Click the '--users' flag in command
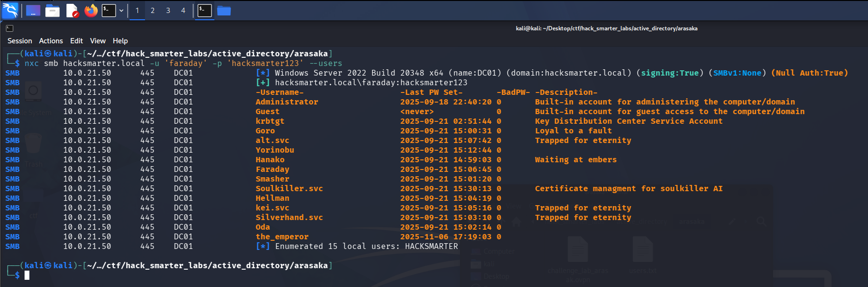The height and width of the screenshot is (287, 868). pos(325,63)
